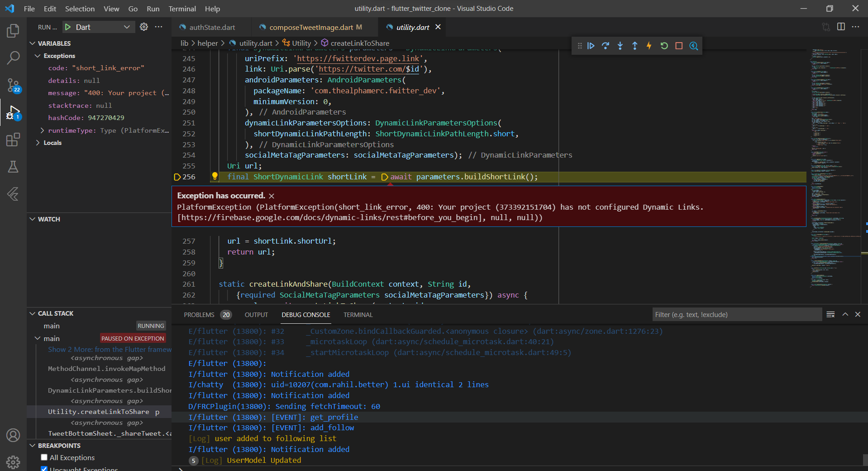The height and width of the screenshot is (471, 868).
Task: Click Restart debug session icon
Action: click(664, 46)
